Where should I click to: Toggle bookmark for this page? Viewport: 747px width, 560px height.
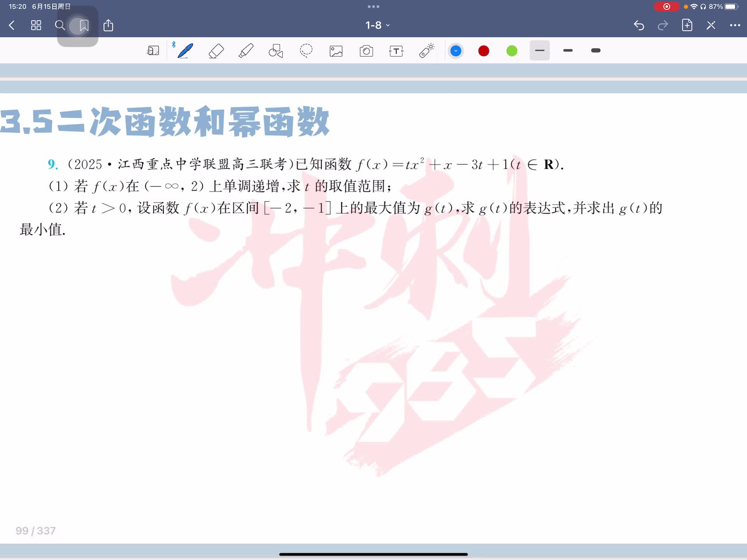pyautogui.click(x=84, y=26)
